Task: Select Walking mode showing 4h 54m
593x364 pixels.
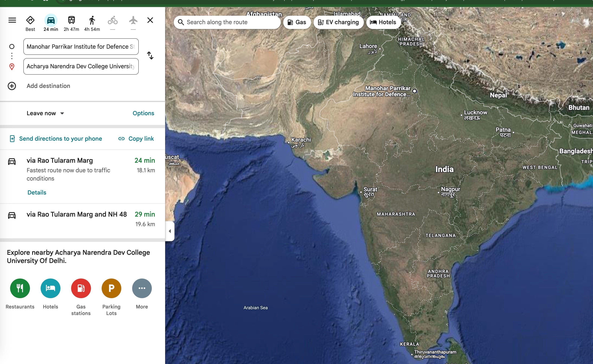Action: [x=92, y=24]
